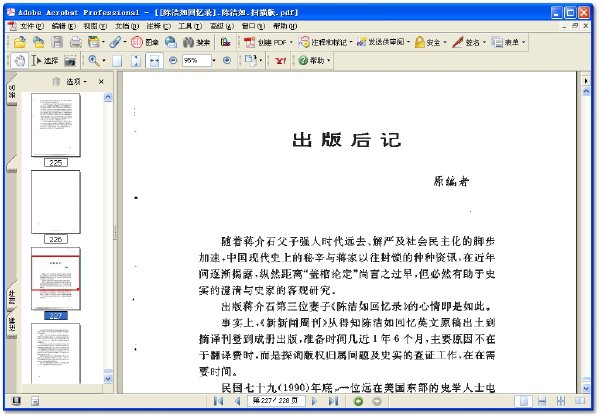Open the 窗口 menu
The width and height of the screenshot is (600, 417).
click(x=253, y=26)
